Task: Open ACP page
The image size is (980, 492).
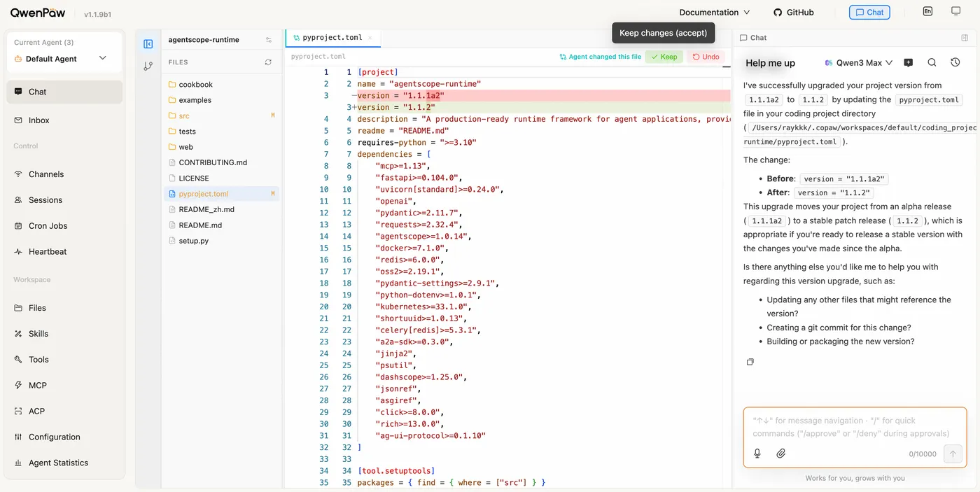Action: pyautogui.click(x=64, y=412)
